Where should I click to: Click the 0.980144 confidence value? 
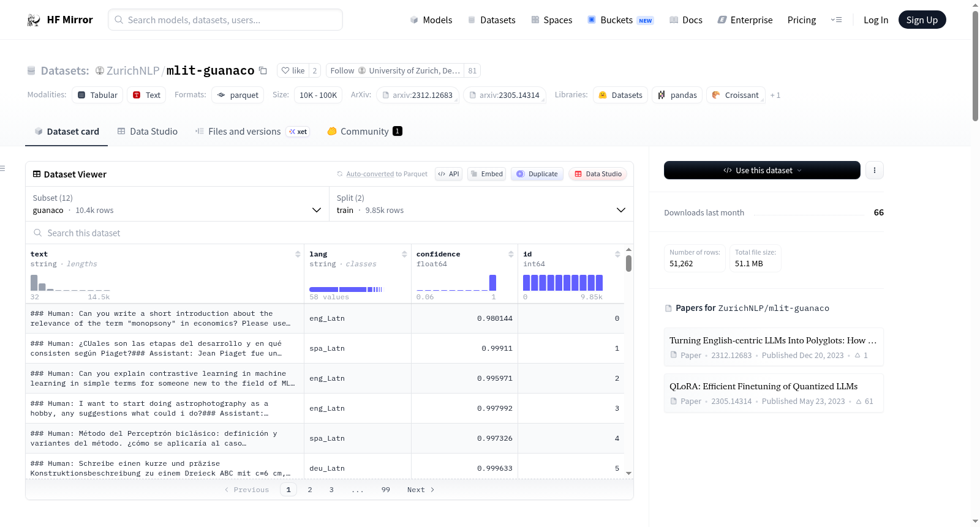click(x=495, y=318)
